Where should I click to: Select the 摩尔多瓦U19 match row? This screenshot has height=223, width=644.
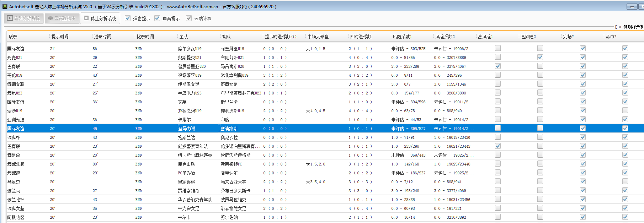point(190,49)
